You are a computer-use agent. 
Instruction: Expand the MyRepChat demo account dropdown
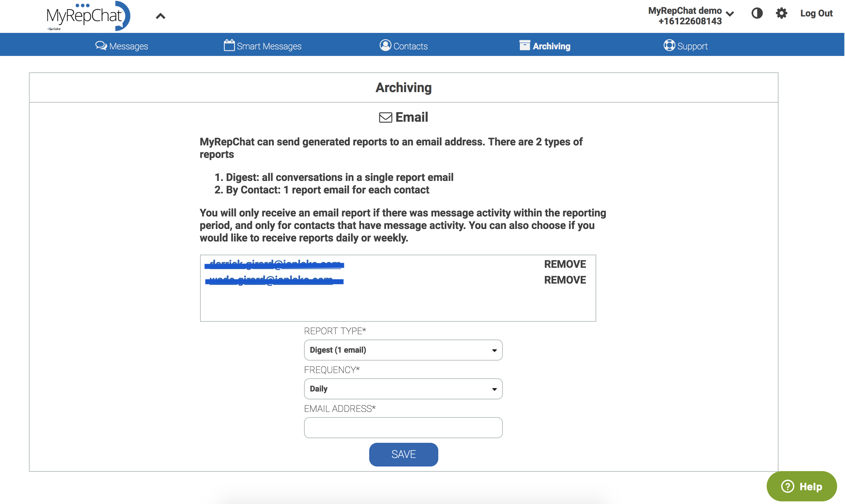click(730, 14)
